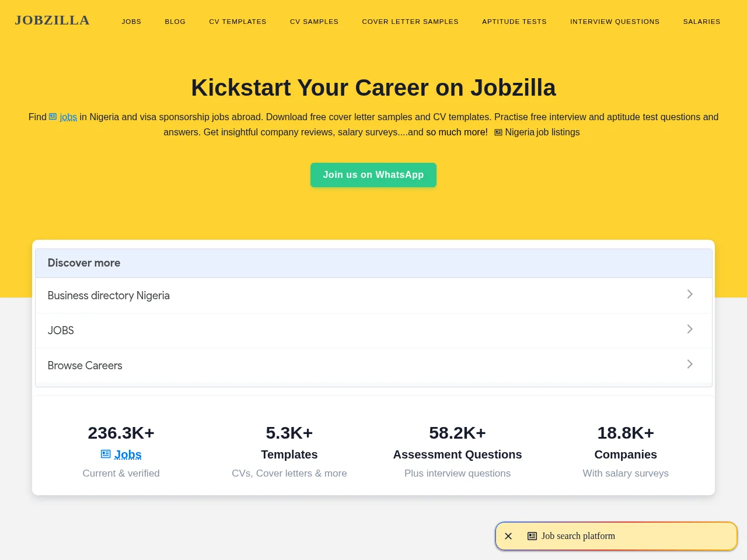Go to INTERVIEW QUESTIONS page

[615, 22]
